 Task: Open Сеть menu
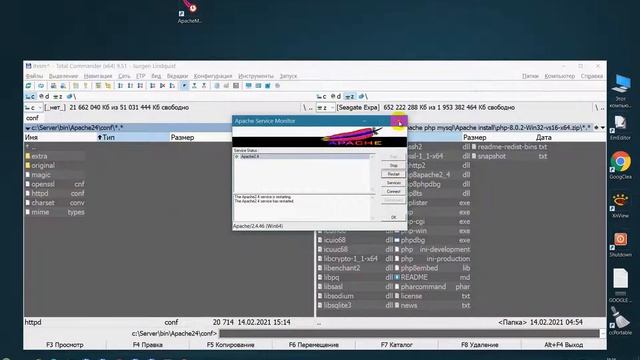pyautogui.click(x=124, y=76)
